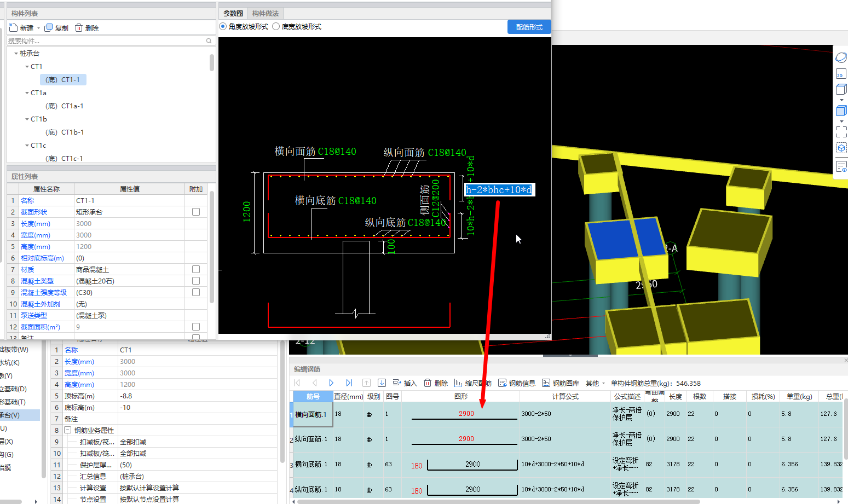Select (底) CT1b-1 tree item

[x=65, y=132]
